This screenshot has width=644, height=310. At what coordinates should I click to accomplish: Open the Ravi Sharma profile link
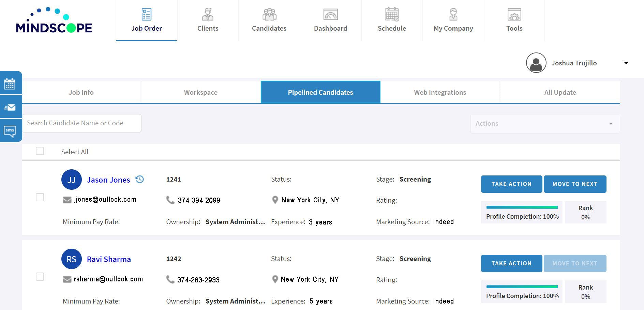tap(109, 259)
